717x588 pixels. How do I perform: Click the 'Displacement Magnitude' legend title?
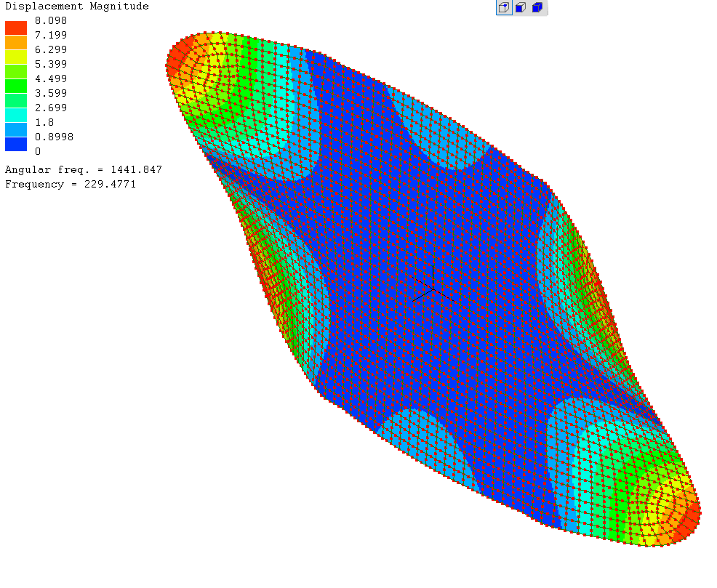[x=77, y=7]
